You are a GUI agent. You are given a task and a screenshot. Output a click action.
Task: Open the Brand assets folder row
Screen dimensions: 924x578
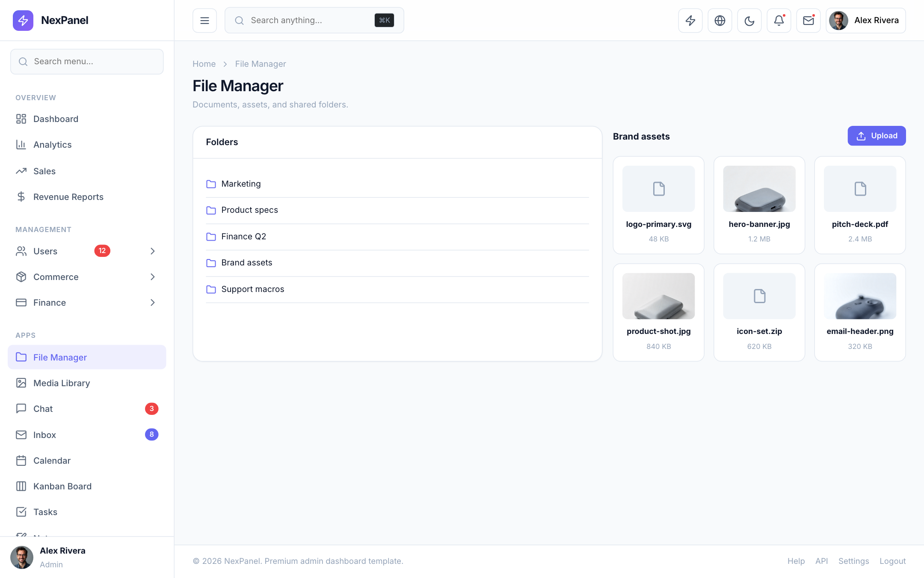pyautogui.click(x=397, y=263)
